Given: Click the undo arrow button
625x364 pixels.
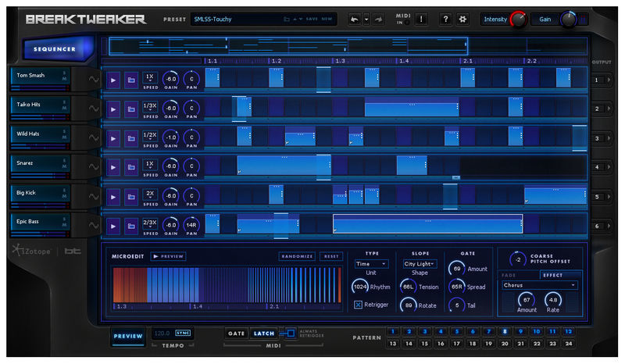Looking at the screenshot, I should [354, 19].
